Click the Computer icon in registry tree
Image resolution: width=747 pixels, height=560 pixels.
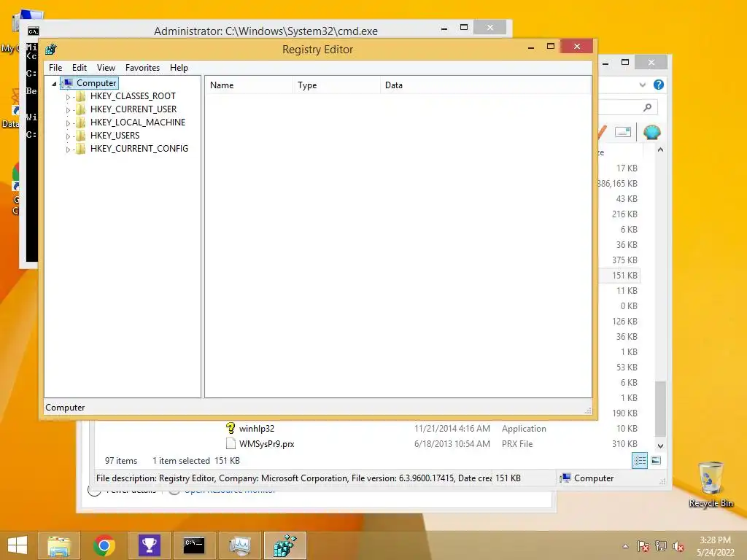click(68, 83)
